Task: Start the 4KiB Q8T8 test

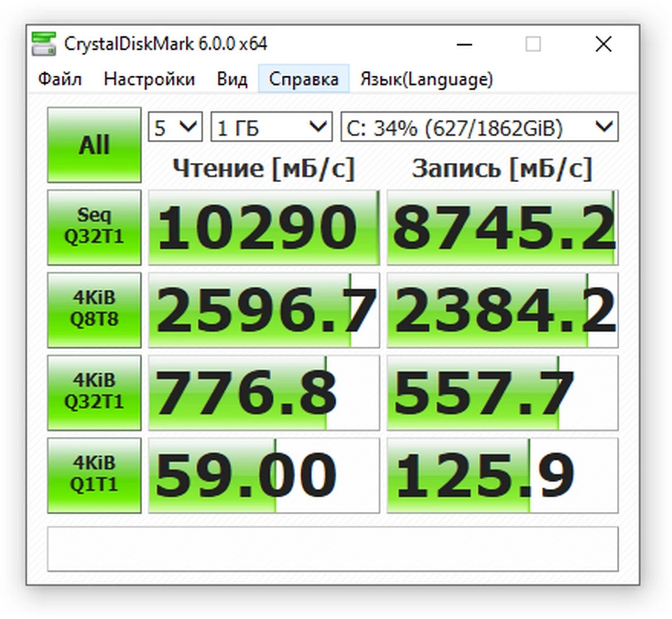Action: point(95,310)
